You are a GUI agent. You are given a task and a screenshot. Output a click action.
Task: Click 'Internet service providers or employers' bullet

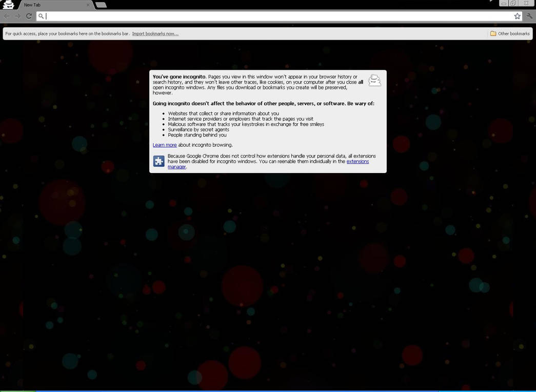[x=241, y=119]
